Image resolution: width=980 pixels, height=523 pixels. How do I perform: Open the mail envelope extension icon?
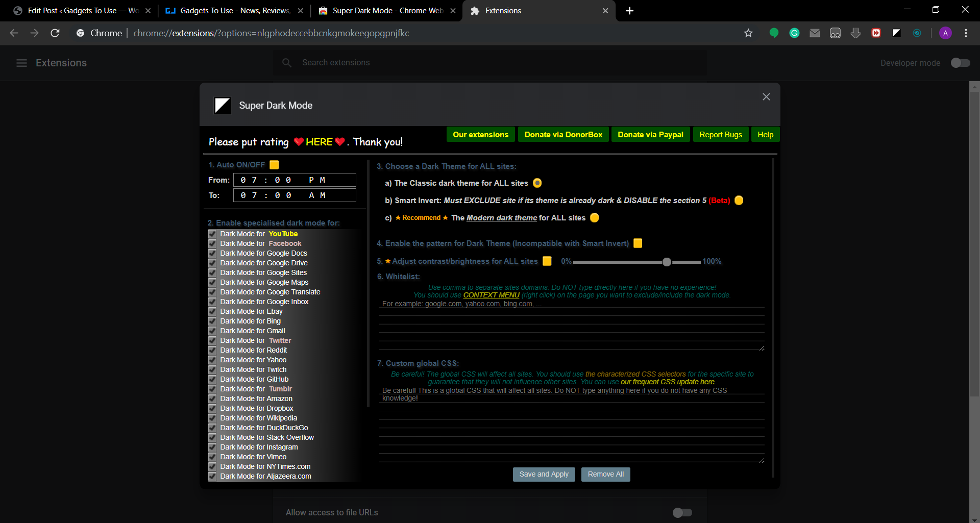pos(815,33)
